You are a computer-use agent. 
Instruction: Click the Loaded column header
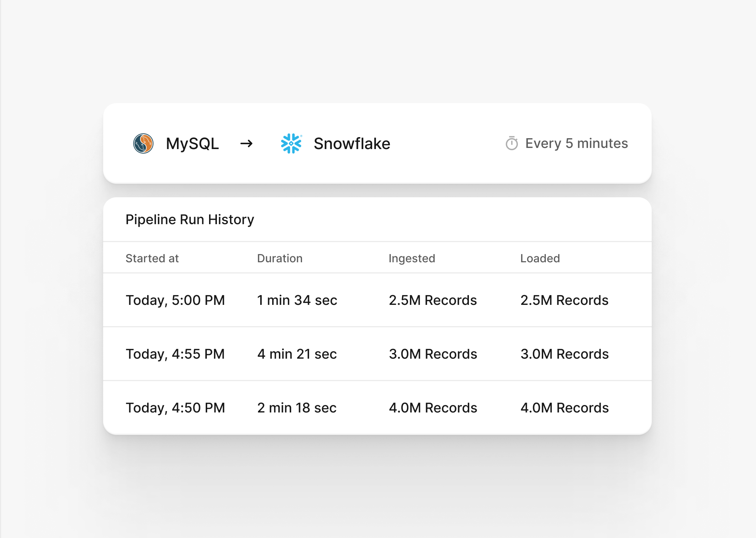click(540, 258)
